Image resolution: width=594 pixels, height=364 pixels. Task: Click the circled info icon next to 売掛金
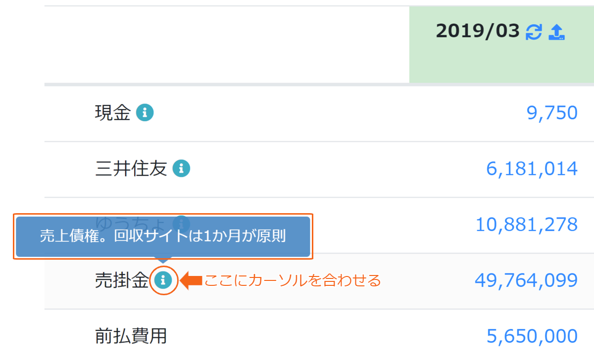point(163,281)
